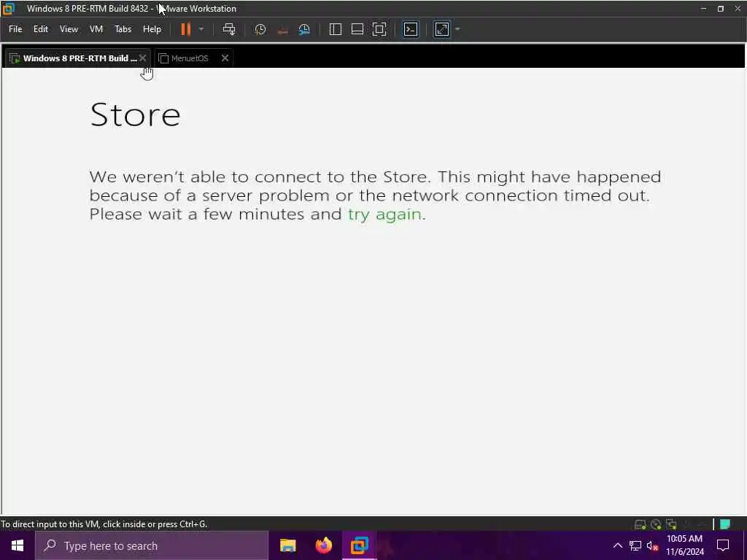Open the clock showing 10:05 AM
Viewport: 747px width, 560px height.
(684, 545)
